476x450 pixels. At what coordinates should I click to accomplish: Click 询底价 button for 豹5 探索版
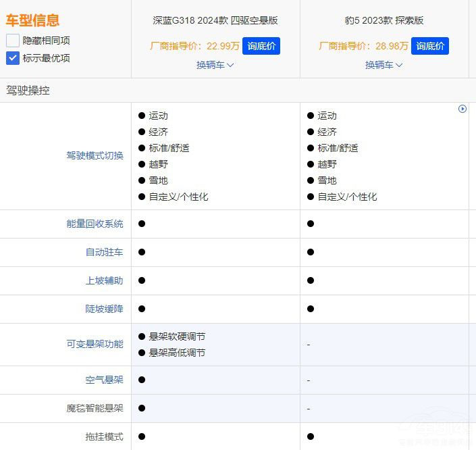click(430, 46)
